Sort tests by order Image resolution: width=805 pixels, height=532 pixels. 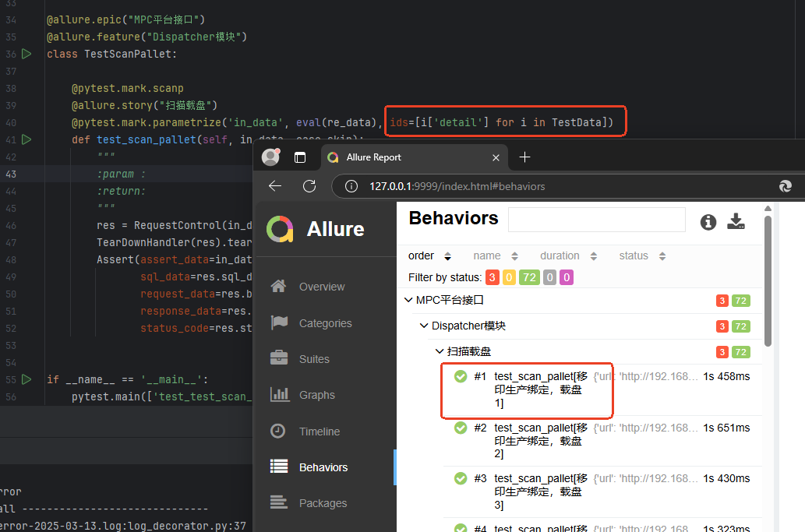click(x=429, y=255)
